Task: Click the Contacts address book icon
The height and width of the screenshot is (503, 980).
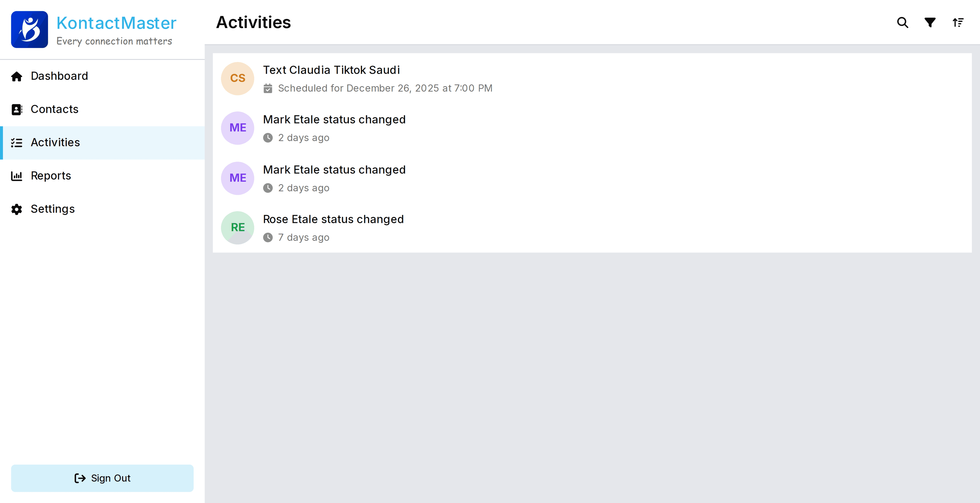Action: click(x=16, y=109)
